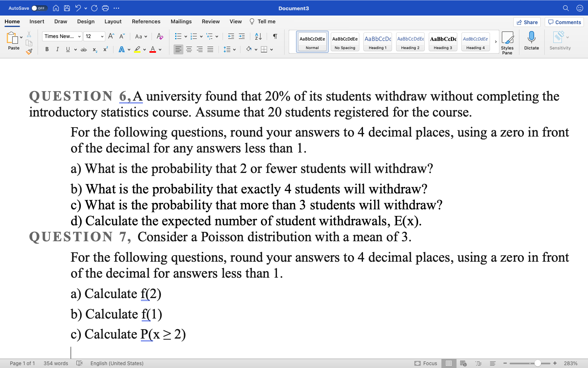
Task: Click the search magnifier in title bar
Action: click(566, 8)
